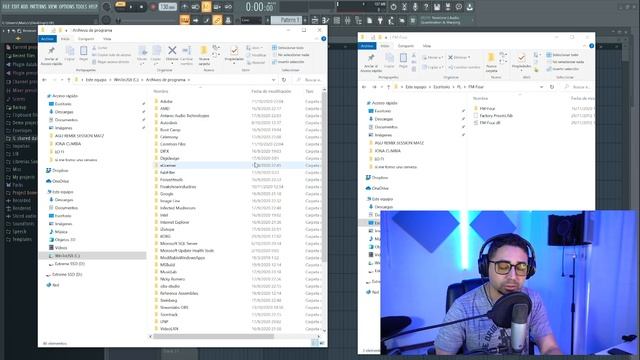Open the FILE menu in FL Studio
This screenshot has width=640, height=360.
click(6, 7)
